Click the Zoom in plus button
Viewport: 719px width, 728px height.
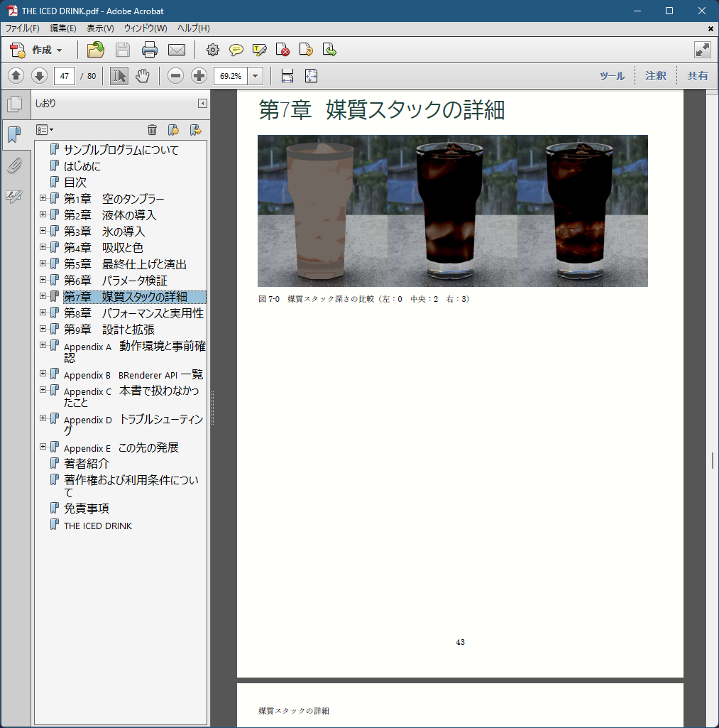coord(199,76)
